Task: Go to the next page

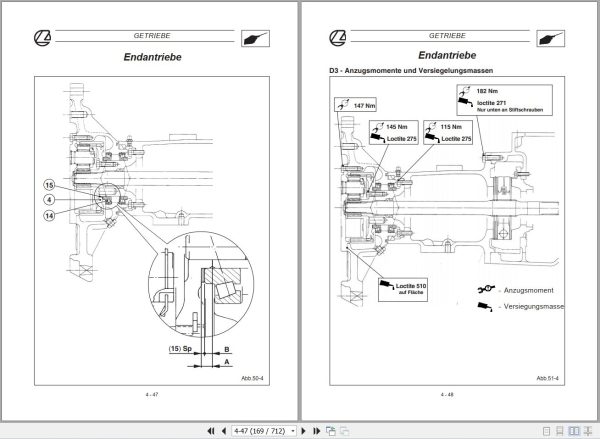Action: point(304,431)
